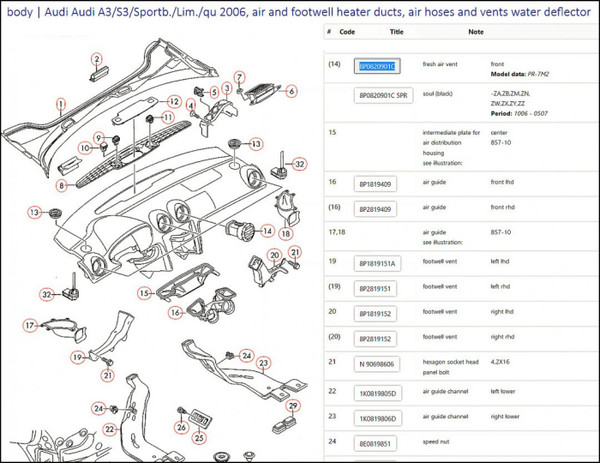Select callout number 8 on the diagram
The height and width of the screenshot is (463, 600).
click(x=60, y=185)
